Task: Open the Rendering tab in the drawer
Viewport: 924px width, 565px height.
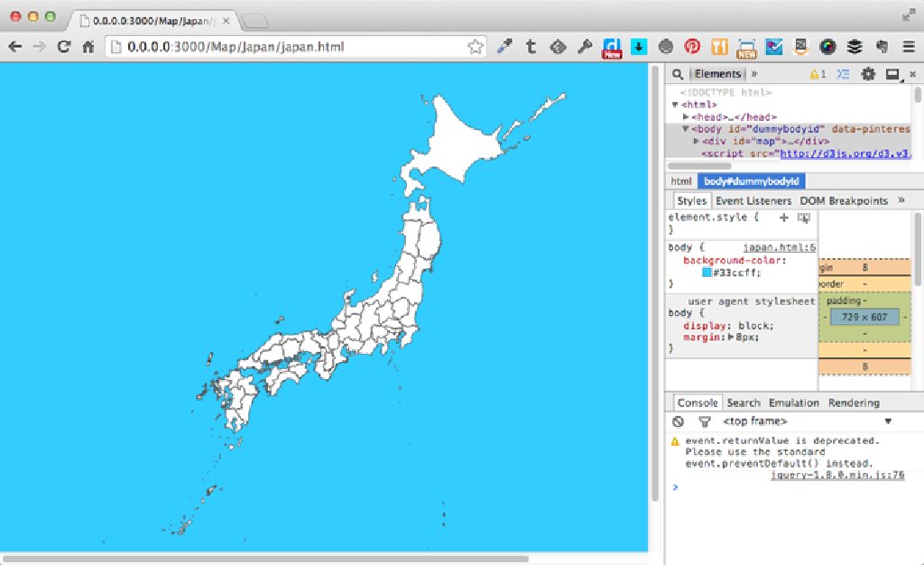Action: click(x=853, y=403)
